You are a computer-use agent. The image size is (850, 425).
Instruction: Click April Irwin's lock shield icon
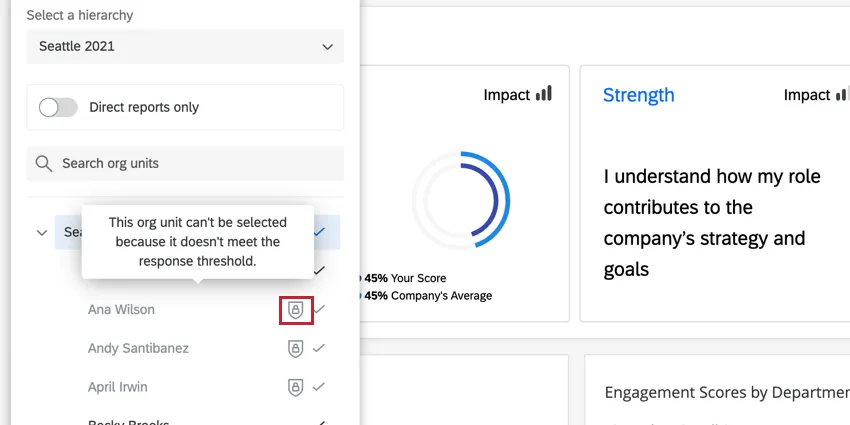(x=295, y=387)
